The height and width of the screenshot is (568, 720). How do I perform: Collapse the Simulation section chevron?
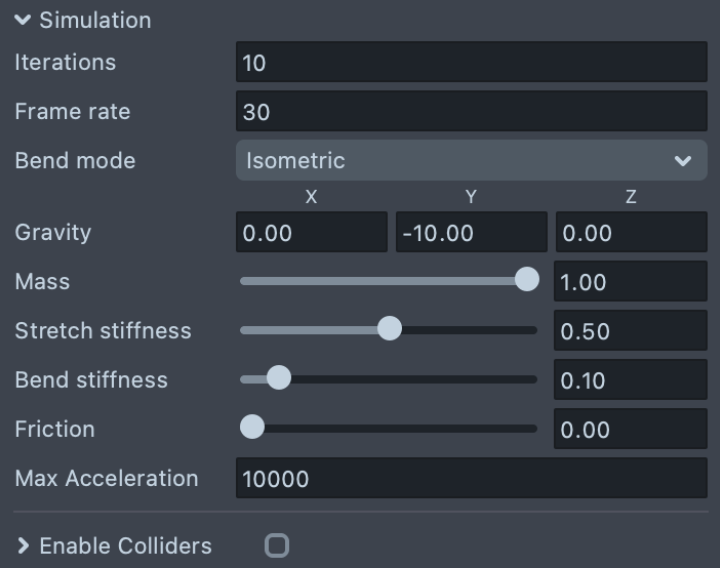click(x=22, y=20)
